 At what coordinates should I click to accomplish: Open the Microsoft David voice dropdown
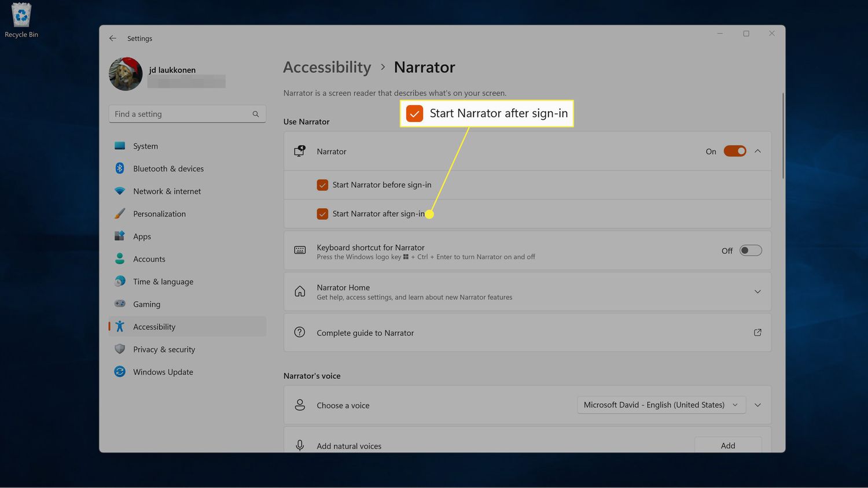click(x=661, y=405)
